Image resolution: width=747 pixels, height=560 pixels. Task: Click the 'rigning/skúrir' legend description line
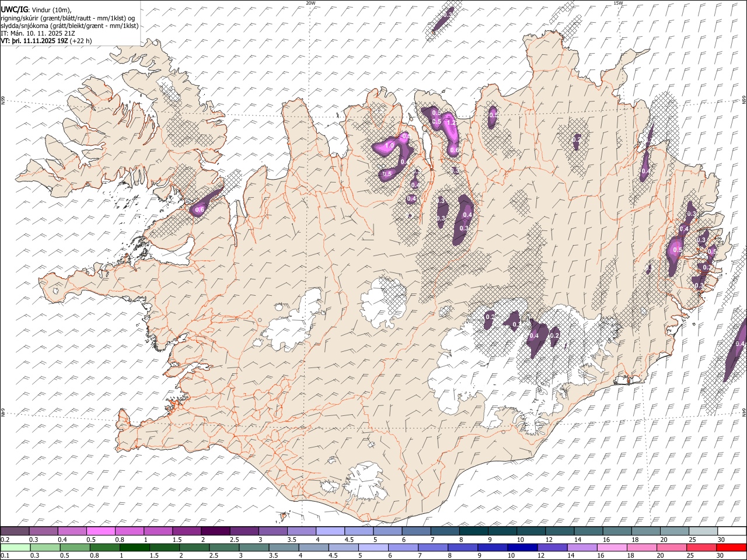coord(67,17)
